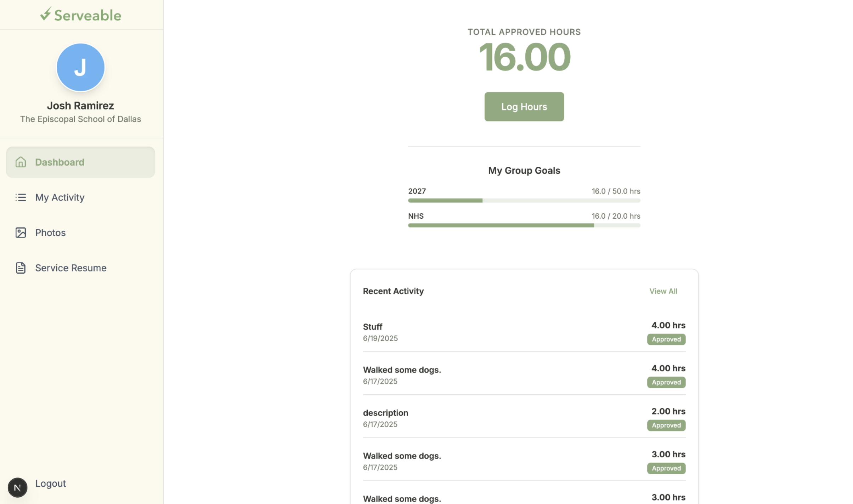Click the Photos image icon
The image size is (853, 504).
(x=21, y=233)
